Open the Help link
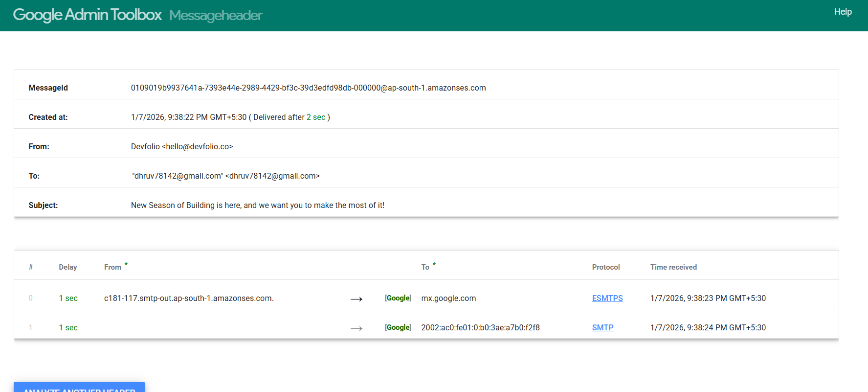The height and width of the screenshot is (392, 868). (843, 12)
